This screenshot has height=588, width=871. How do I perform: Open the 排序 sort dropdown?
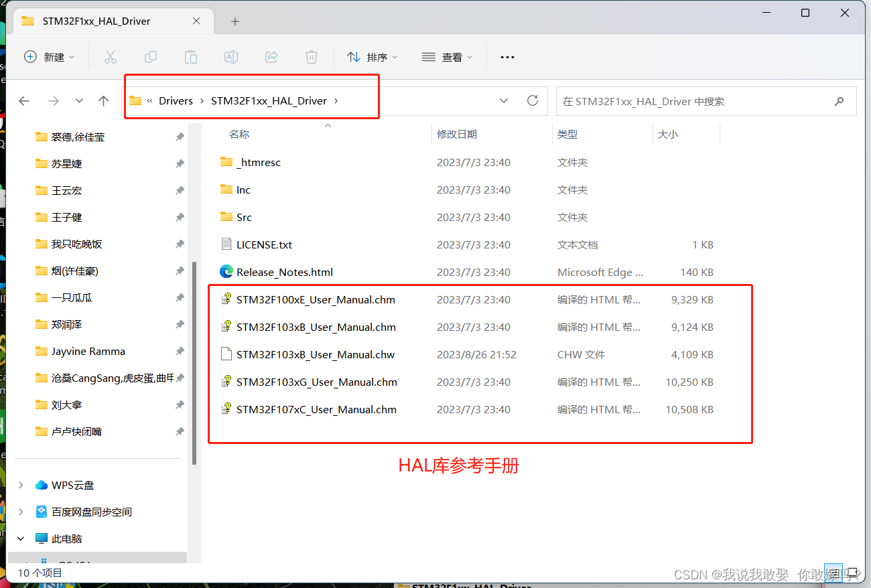coord(373,57)
